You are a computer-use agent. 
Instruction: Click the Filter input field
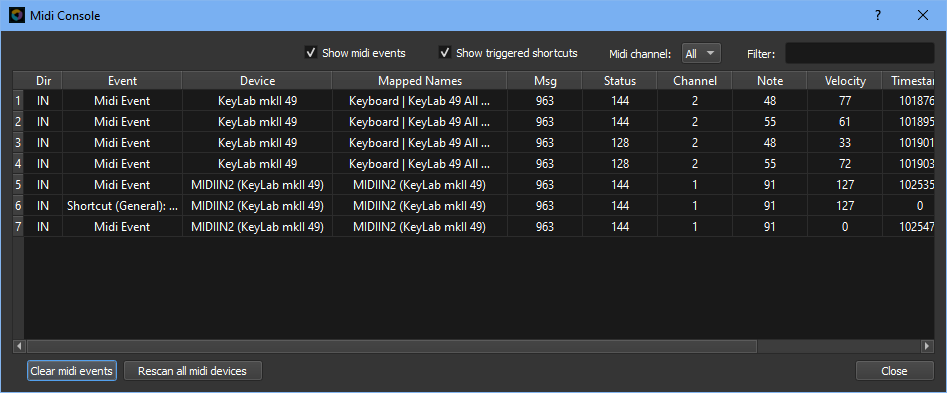click(x=859, y=54)
